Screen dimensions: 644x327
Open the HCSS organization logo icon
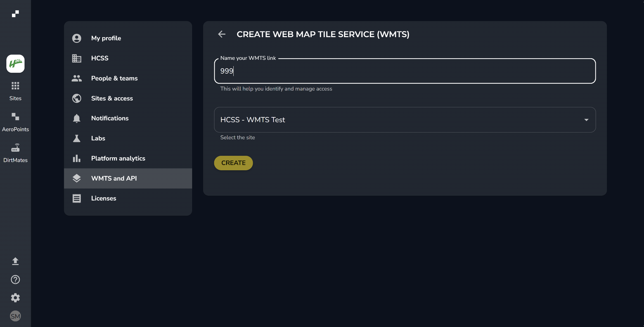[15, 64]
